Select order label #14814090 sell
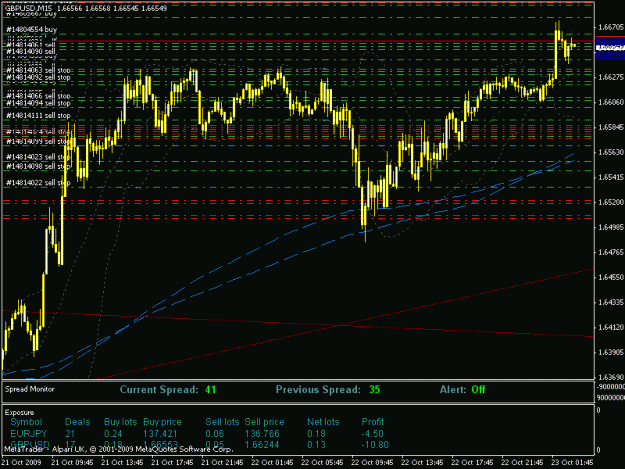 click(x=31, y=52)
